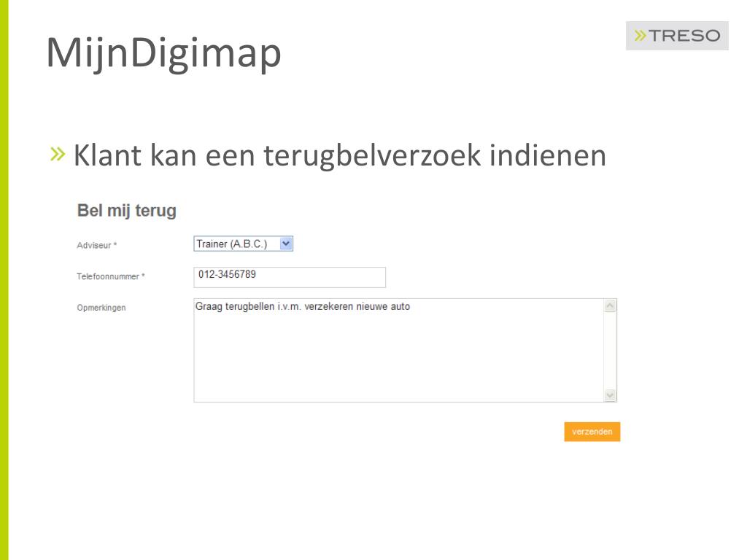Click the 'Bel mij terug' heading

pyautogui.click(x=127, y=211)
